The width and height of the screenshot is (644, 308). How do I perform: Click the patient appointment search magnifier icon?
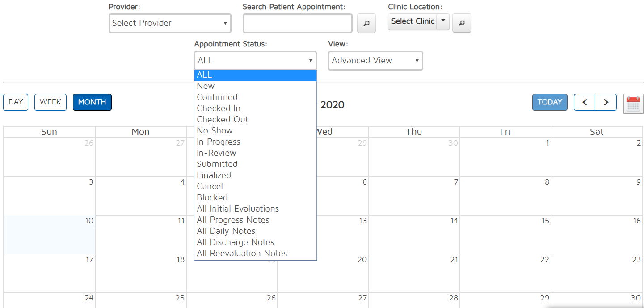(x=366, y=23)
